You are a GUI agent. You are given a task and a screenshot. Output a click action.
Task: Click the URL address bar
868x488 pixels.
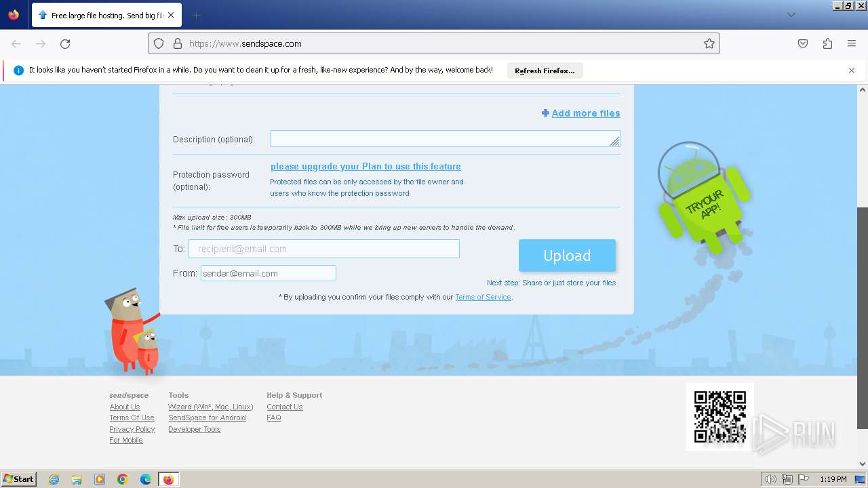[x=434, y=43]
